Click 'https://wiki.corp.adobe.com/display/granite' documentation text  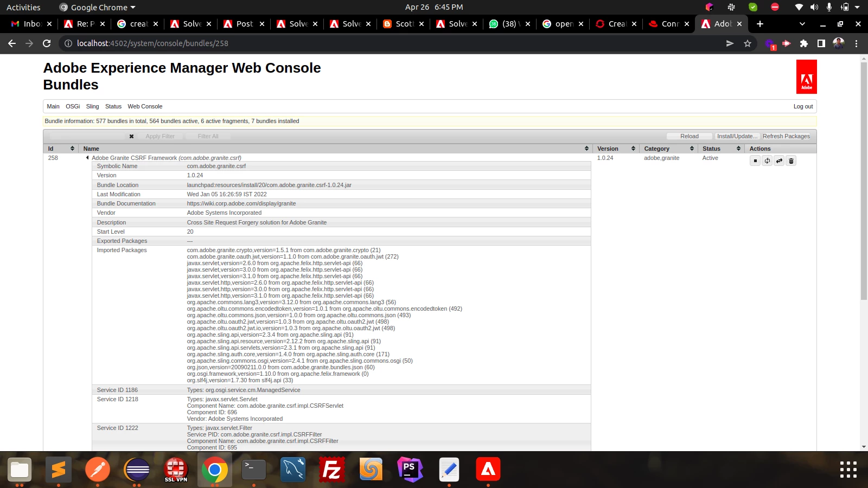pos(241,203)
